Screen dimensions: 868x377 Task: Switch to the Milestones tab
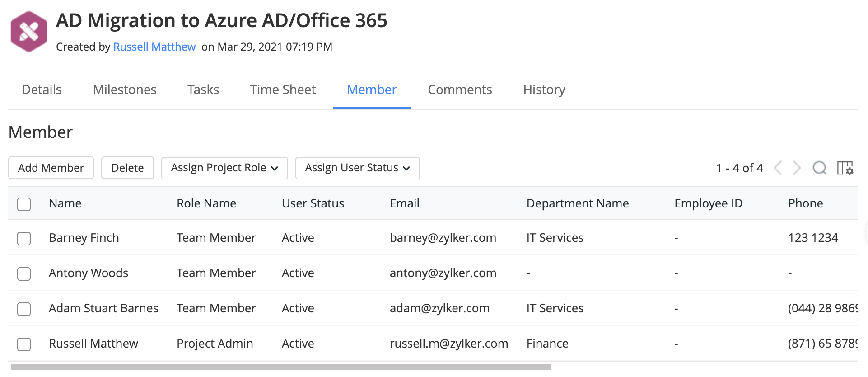[125, 90]
